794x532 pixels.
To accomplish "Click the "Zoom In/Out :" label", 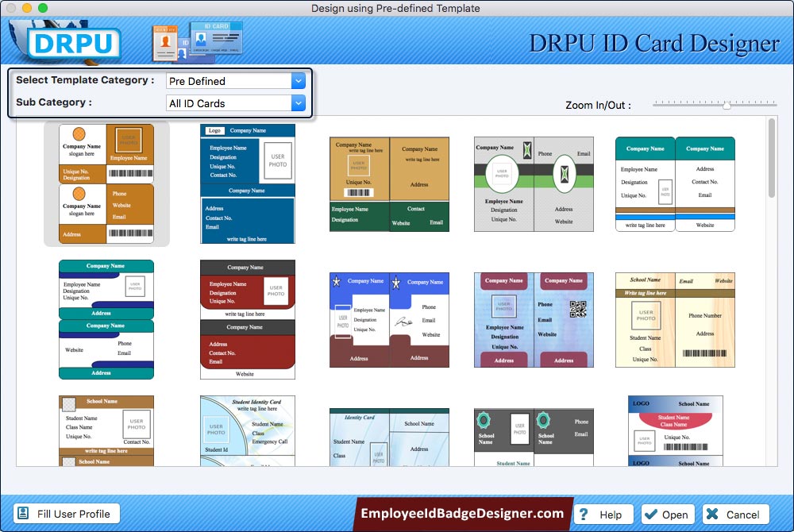I will pos(599,106).
